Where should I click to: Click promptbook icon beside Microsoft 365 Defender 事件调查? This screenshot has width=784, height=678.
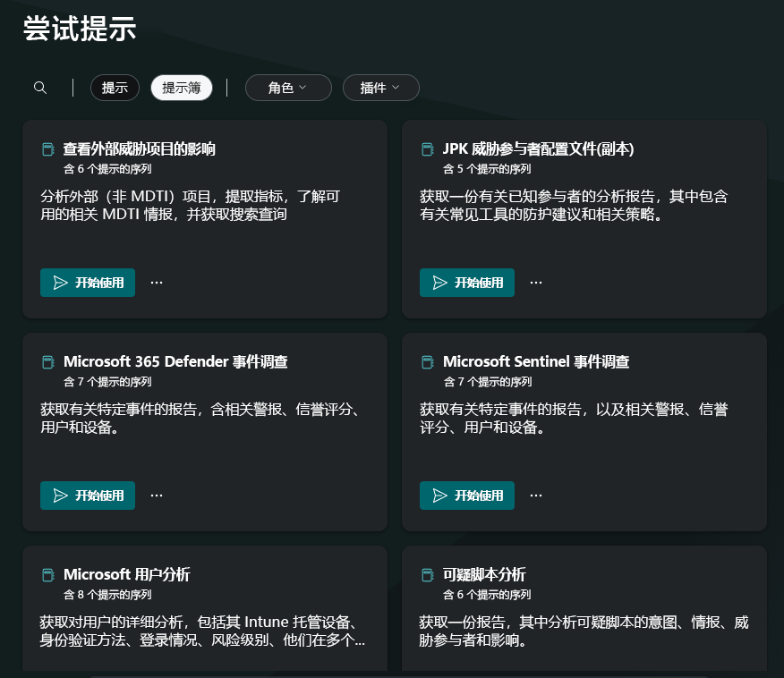point(48,362)
